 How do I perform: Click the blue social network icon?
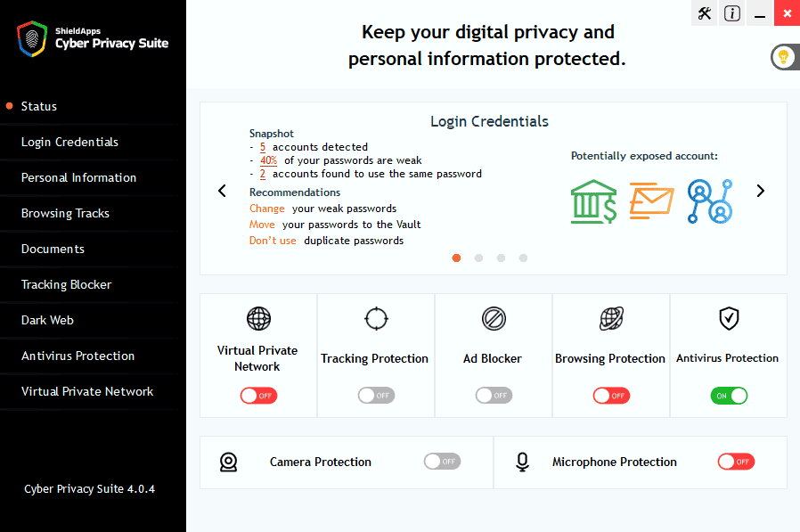tap(709, 201)
